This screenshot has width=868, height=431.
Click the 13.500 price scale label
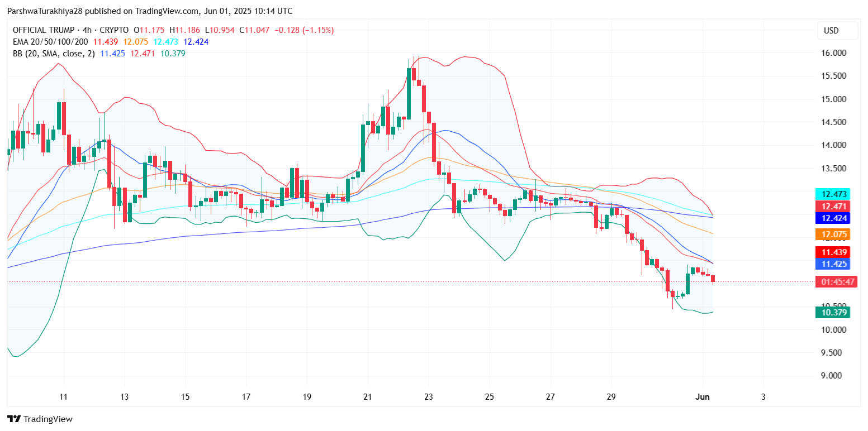pyautogui.click(x=834, y=169)
